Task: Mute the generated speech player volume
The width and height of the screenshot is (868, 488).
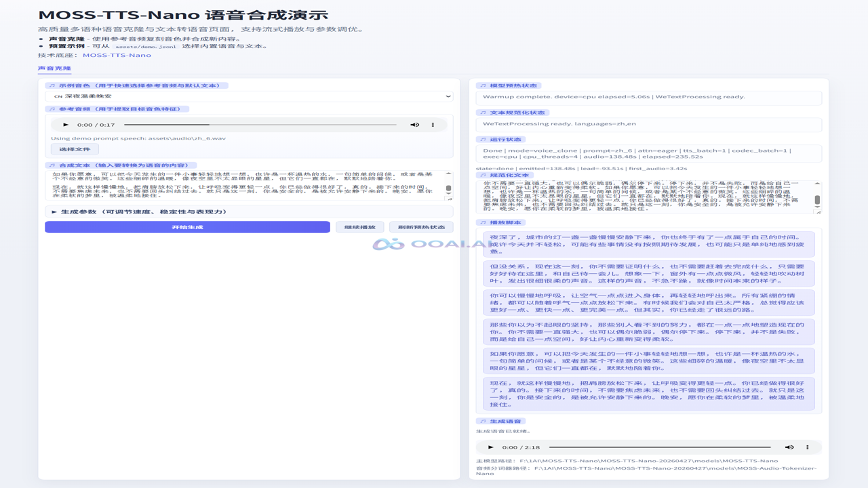Action: pyautogui.click(x=789, y=447)
